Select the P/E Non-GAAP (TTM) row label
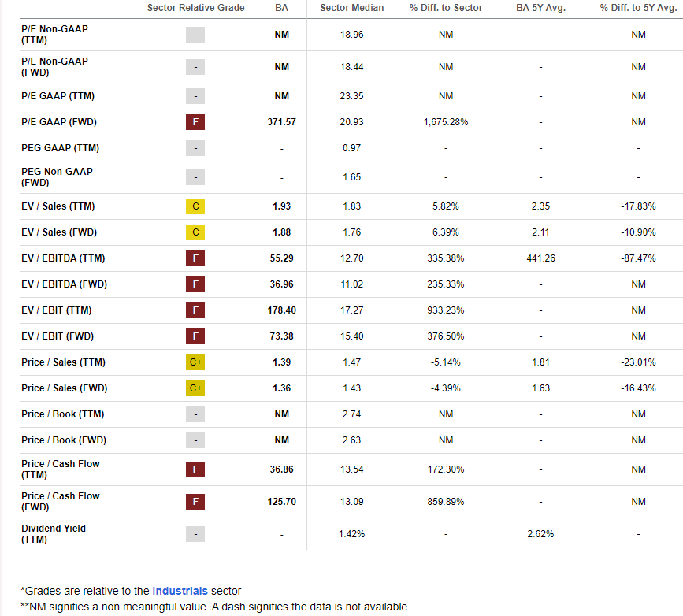Image resolution: width=683 pixels, height=616 pixels. [54, 35]
